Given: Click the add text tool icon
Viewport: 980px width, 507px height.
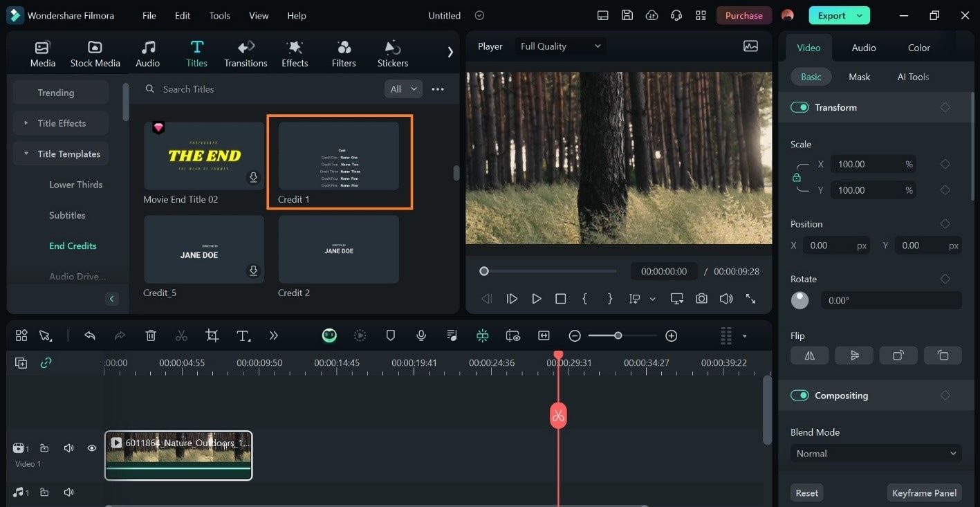Looking at the screenshot, I should click(x=243, y=335).
